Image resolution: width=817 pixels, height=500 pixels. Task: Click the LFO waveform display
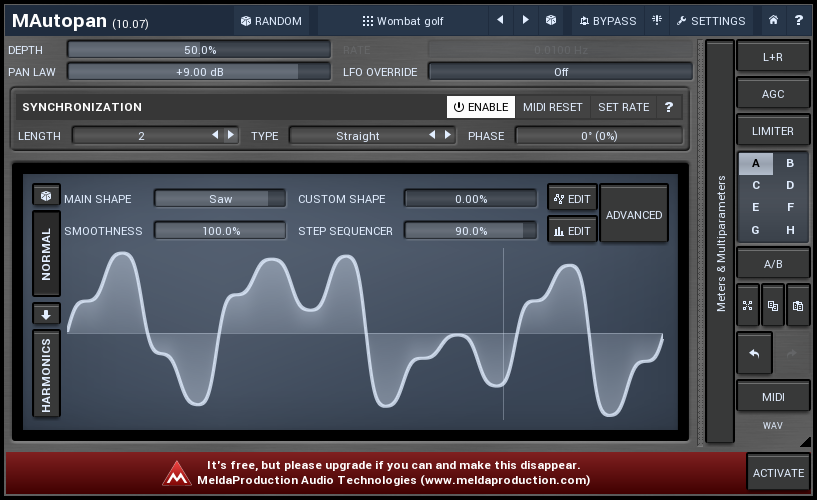(365, 333)
